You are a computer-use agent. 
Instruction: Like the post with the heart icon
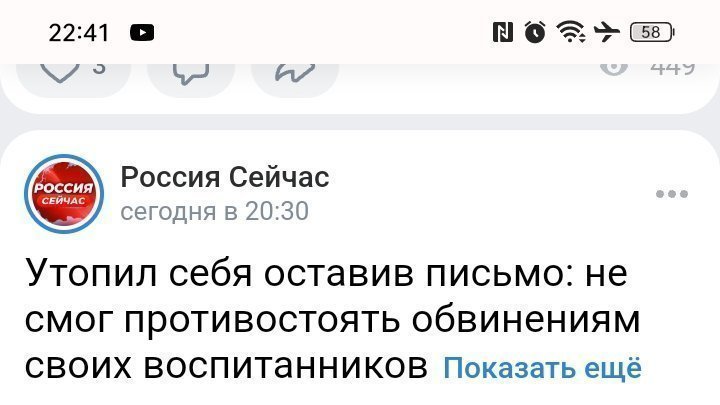pos(62,72)
